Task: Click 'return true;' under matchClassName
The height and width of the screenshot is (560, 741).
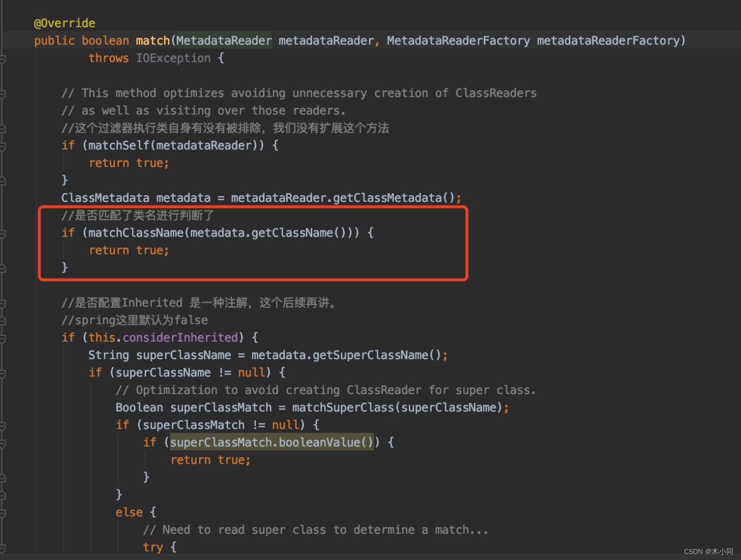Action: [129, 250]
